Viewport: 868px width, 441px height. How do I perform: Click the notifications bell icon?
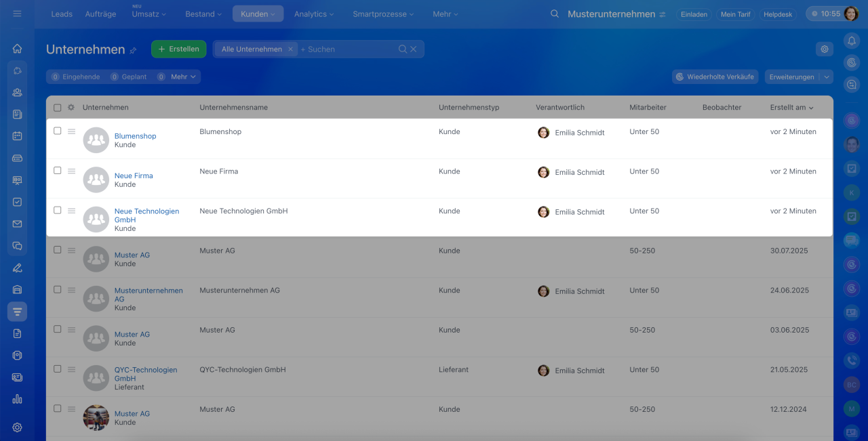[852, 41]
